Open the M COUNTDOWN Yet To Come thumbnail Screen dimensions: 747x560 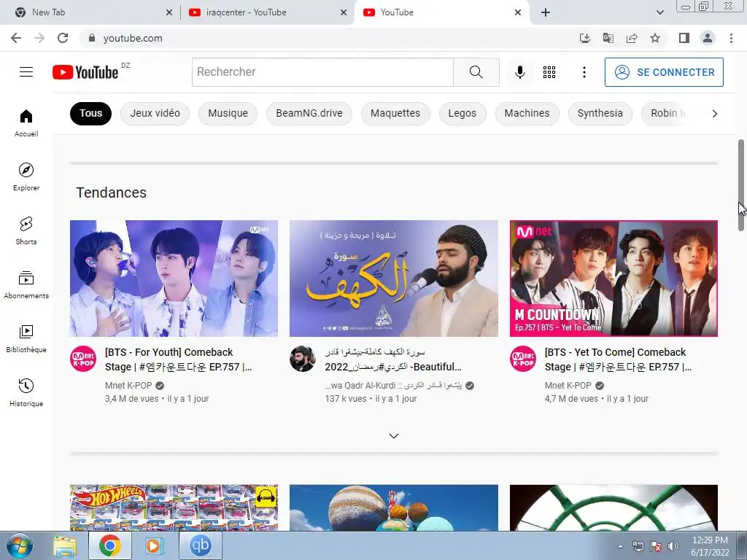click(614, 278)
